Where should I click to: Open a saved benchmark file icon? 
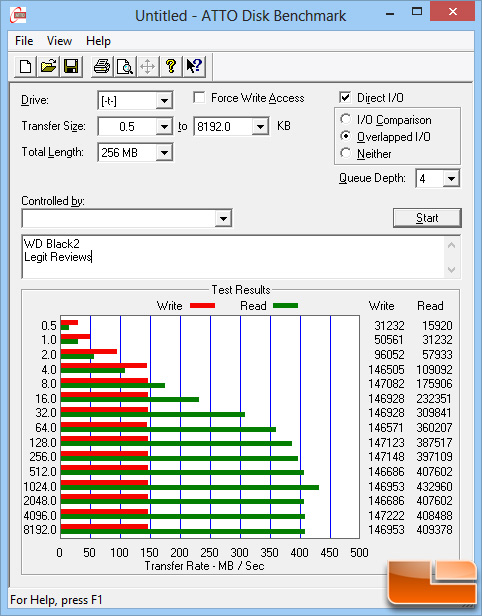point(48,66)
